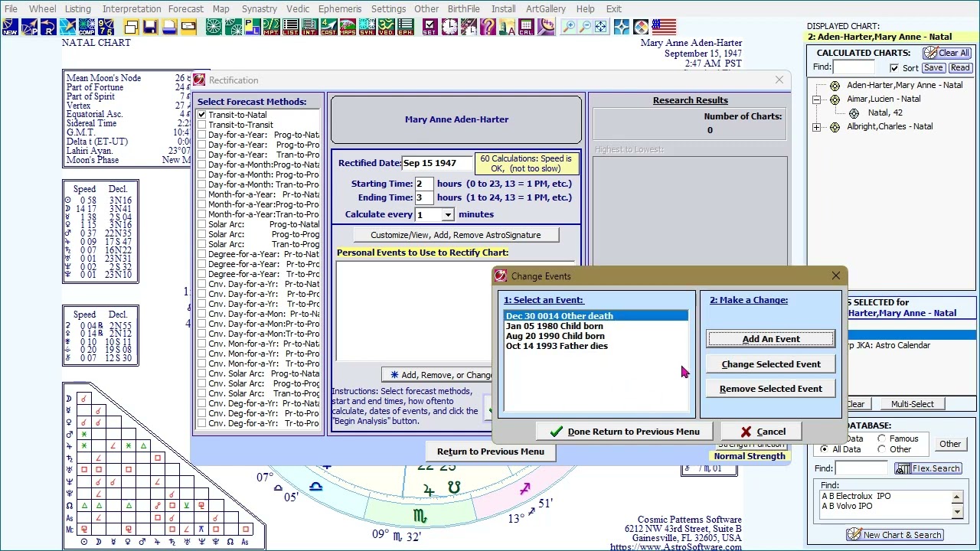Click the PL wheel toolbar icon
Viewport: 980px width, 551px height.
(252, 28)
